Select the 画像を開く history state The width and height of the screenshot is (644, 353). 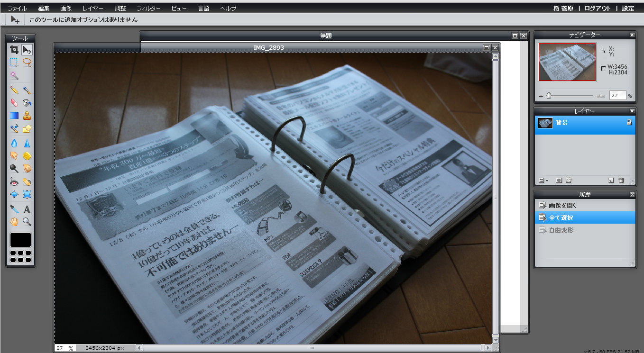[x=562, y=206]
